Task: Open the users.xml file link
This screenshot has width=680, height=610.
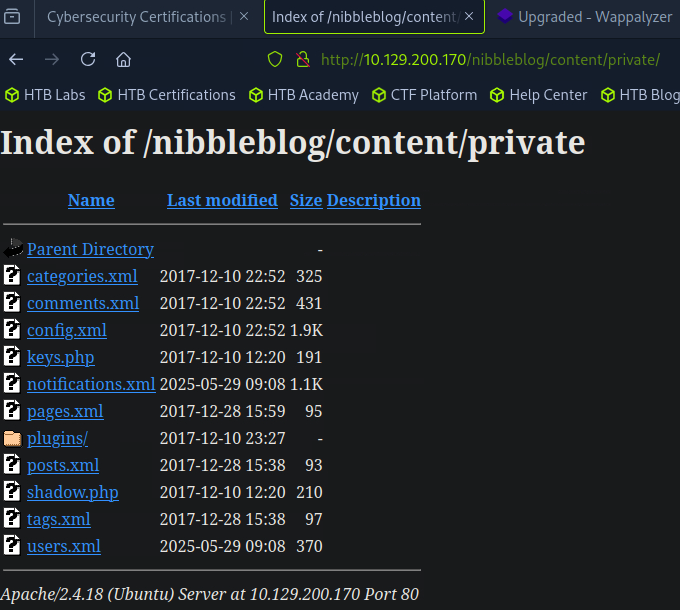Action: point(63,546)
